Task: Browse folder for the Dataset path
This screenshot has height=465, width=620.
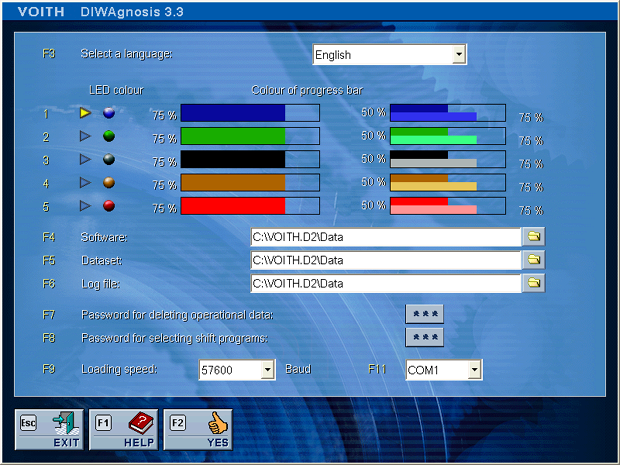Action: (534, 260)
